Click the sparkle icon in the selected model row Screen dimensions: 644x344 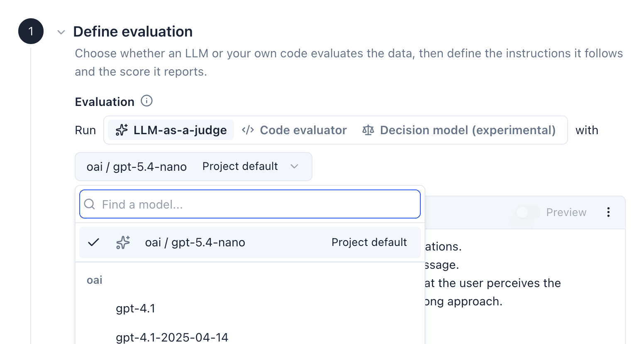tap(123, 242)
